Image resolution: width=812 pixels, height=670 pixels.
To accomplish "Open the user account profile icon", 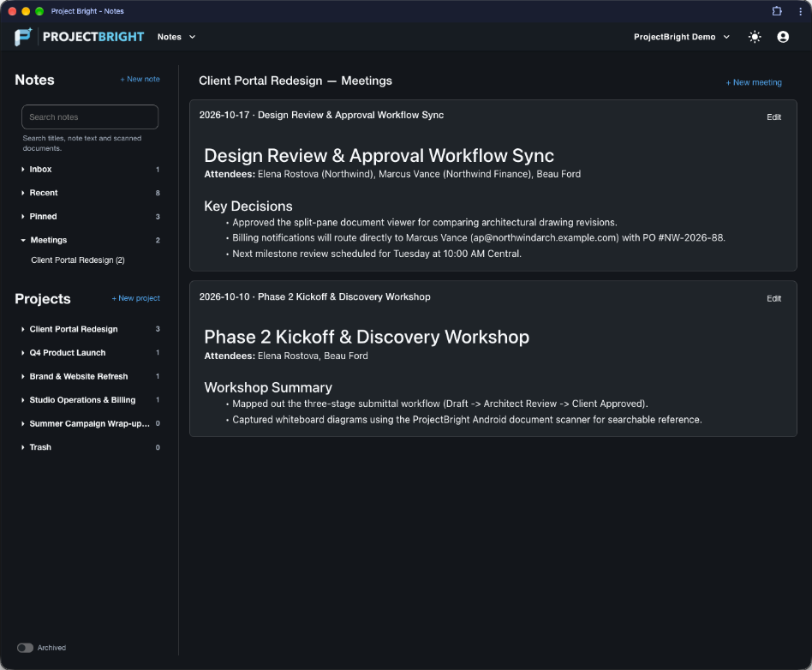I will coord(783,37).
